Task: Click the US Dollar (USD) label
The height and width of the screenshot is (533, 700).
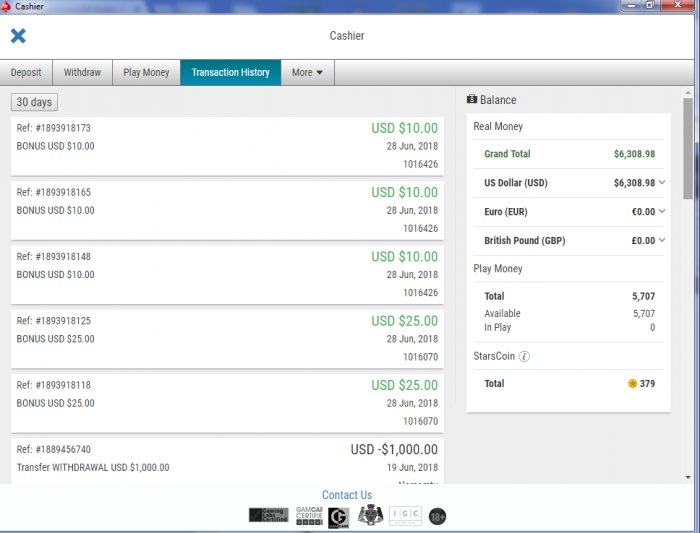Action: click(516, 183)
